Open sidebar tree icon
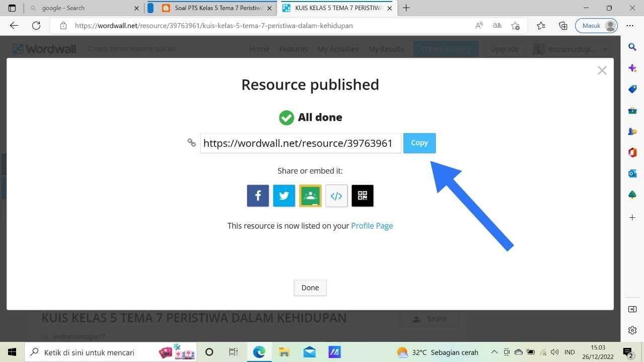Image resolution: width=644 pixels, height=362 pixels. pos(632,195)
